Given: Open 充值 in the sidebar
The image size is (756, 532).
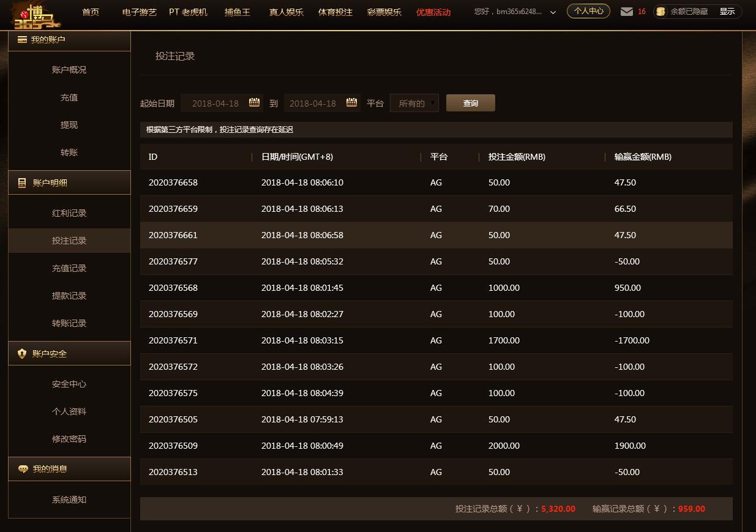Looking at the screenshot, I should pos(69,97).
